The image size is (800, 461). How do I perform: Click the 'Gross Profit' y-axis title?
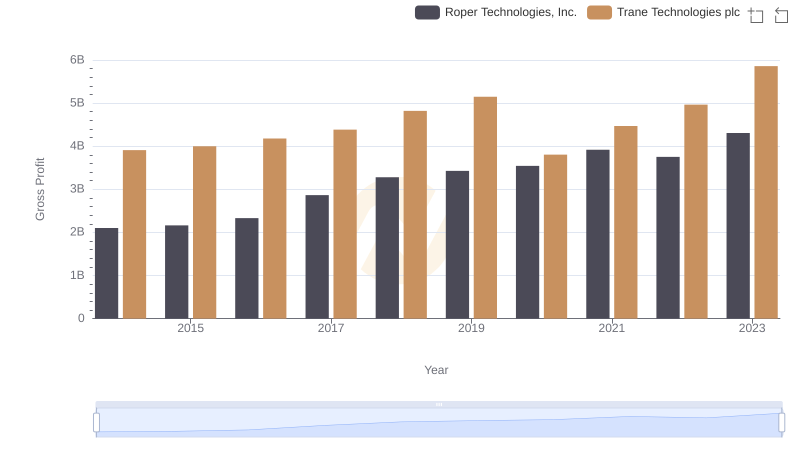[40, 189]
